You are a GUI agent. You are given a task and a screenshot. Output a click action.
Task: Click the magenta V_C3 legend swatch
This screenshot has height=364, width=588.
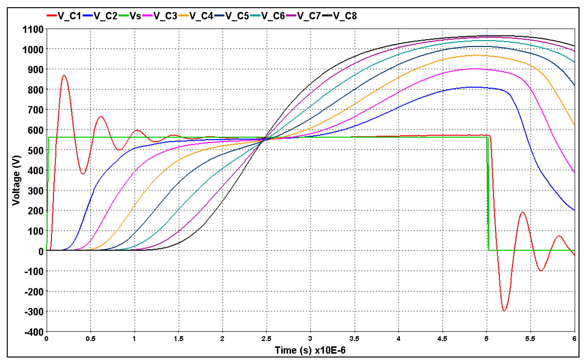(147, 16)
